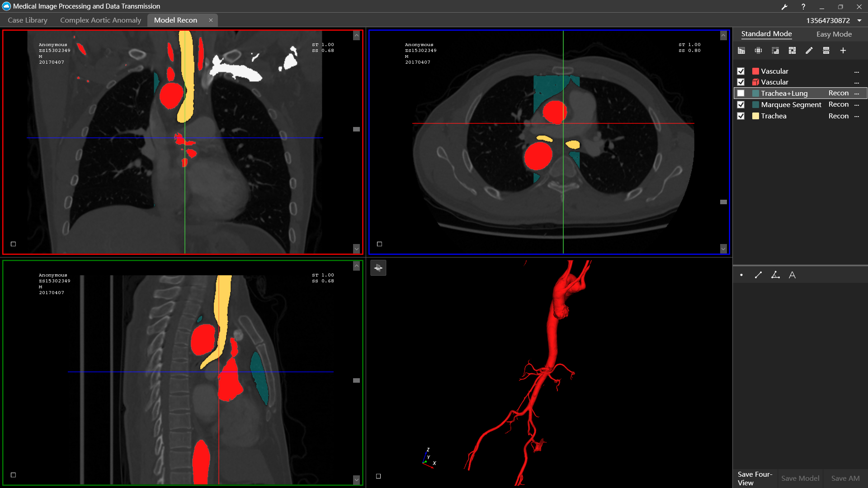This screenshot has width=868, height=488.
Task: Select the split layers tool icon
Action: coord(826,51)
